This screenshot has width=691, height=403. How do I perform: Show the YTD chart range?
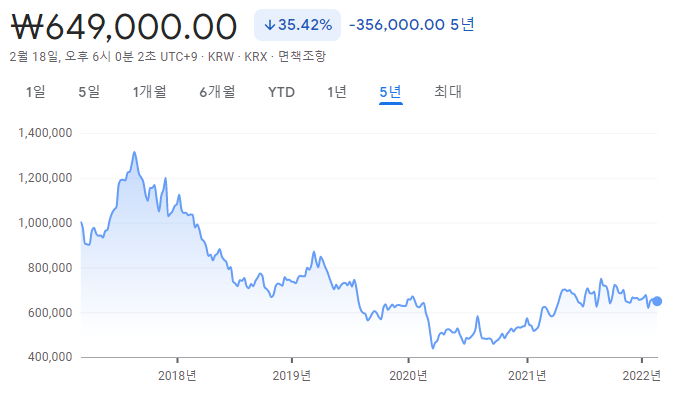tap(281, 92)
